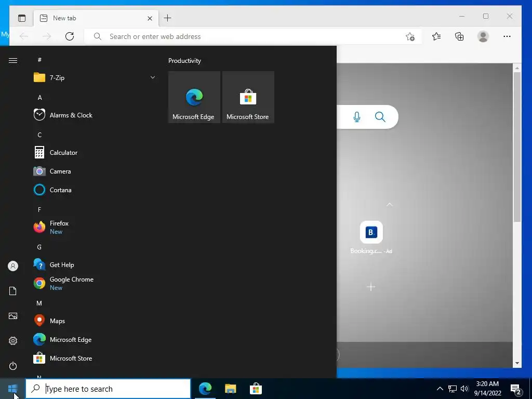532x399 pixels.
Task: Click the # section header
Action: tap(39, 60)
